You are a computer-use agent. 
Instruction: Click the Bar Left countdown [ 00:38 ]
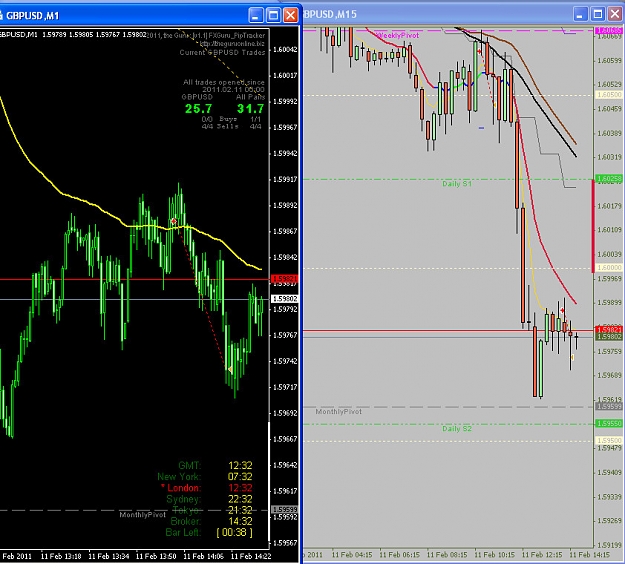[x=234, y=533]
